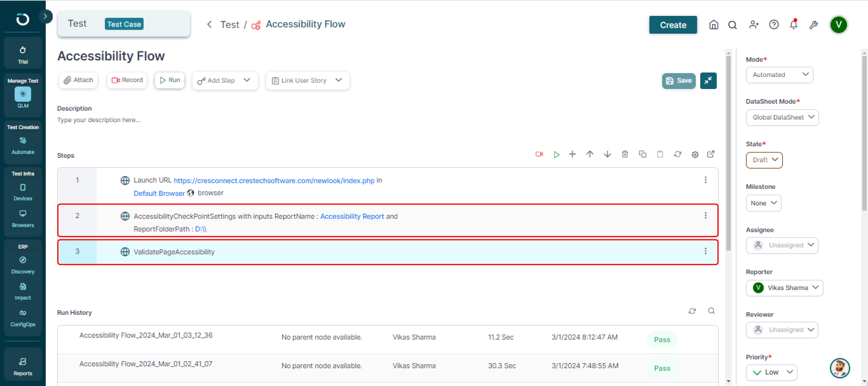This screenshot has height=386, width=868.
Task: Duplicate a step with the copy icon
Action: [643, 154]
